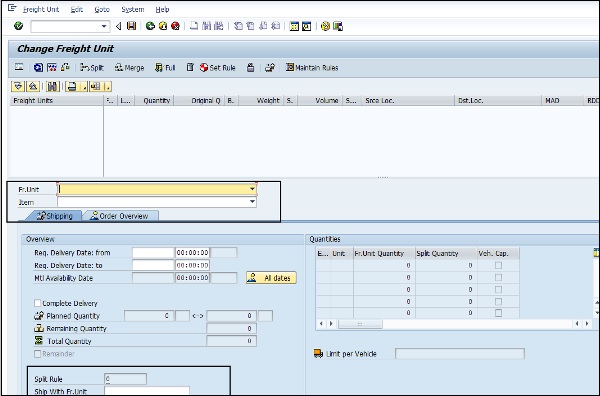Click the red Cancel icon in toolbar
This screenshot has height=396, width=600.
coord(175,26)
